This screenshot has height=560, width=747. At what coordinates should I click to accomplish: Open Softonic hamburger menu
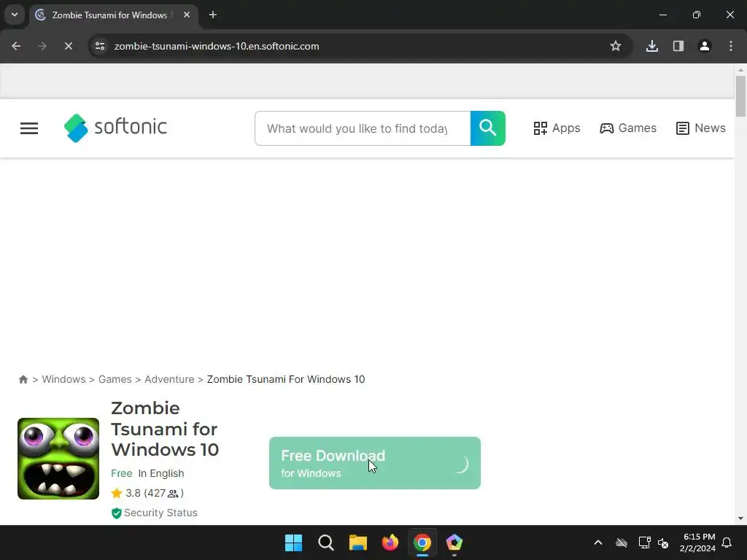click(x=29, y=128)
